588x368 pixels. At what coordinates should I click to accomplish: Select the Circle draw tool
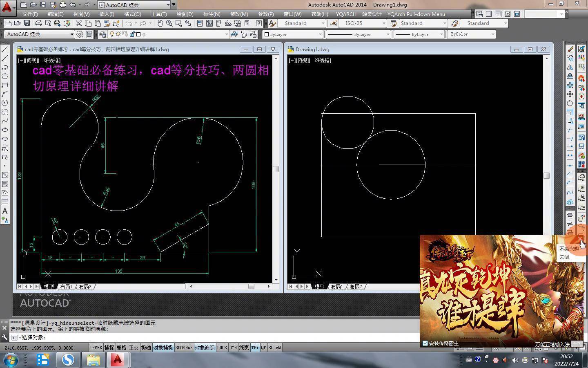pos(5,103)
